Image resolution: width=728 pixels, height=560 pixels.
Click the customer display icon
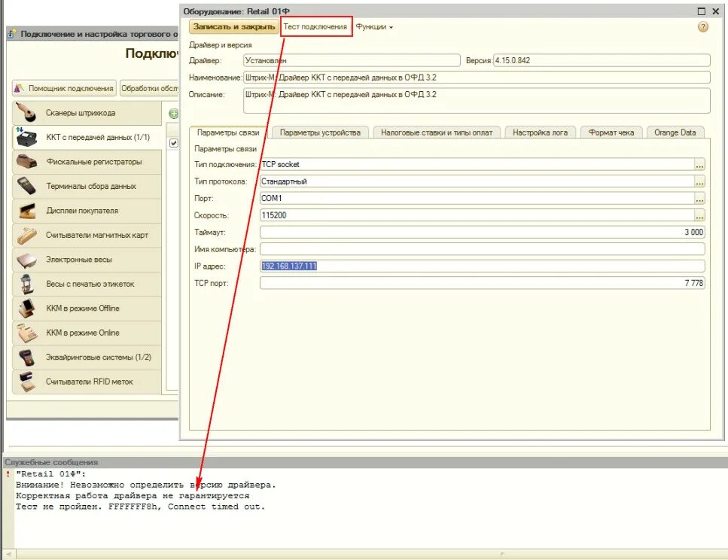tap(26, 210)
